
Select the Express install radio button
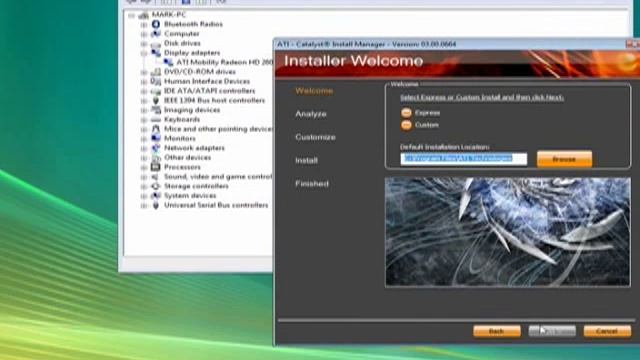click(406, 113)
